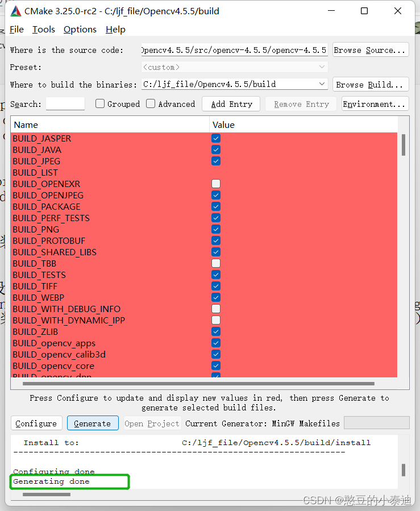The height and width of the screenshot is (511, 420).
Task: Click 'Current Generator: MinGW Makefiles' label
Action: [x=263, y=423]
